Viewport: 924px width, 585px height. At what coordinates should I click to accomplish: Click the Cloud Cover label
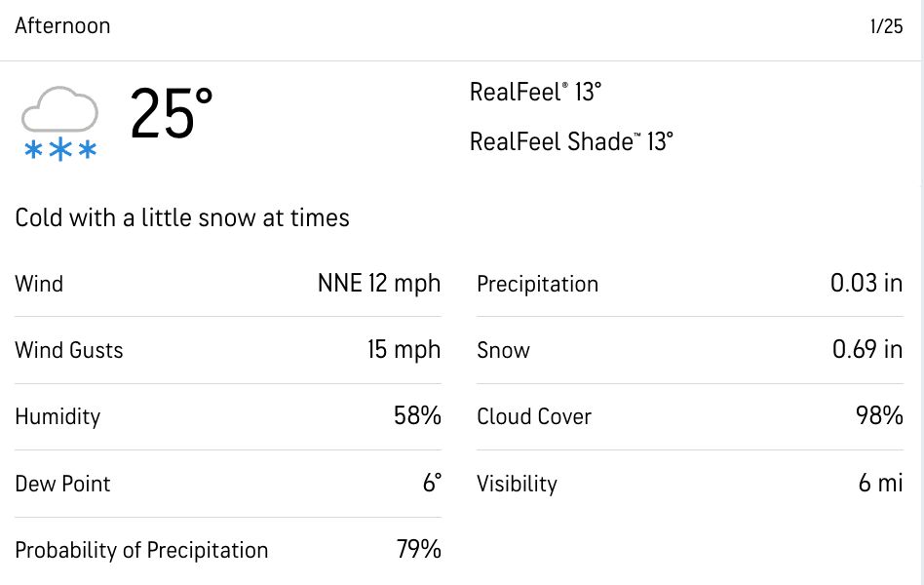[534, 417]
